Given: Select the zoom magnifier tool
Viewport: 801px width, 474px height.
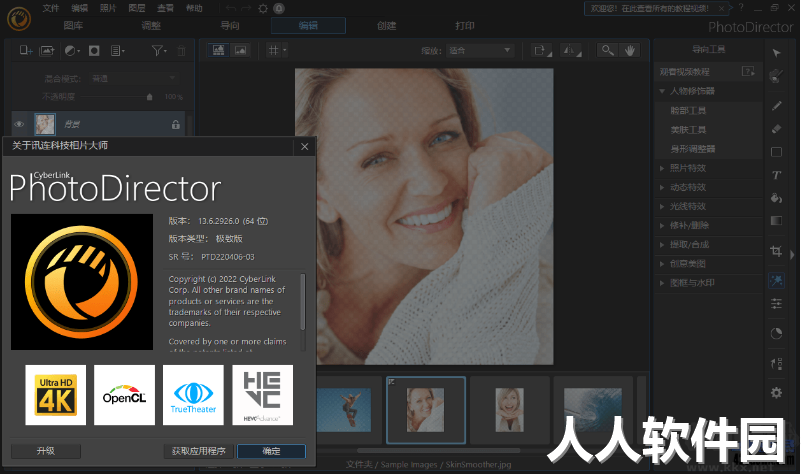Looking at the screenshot, I should coord(607,50).
